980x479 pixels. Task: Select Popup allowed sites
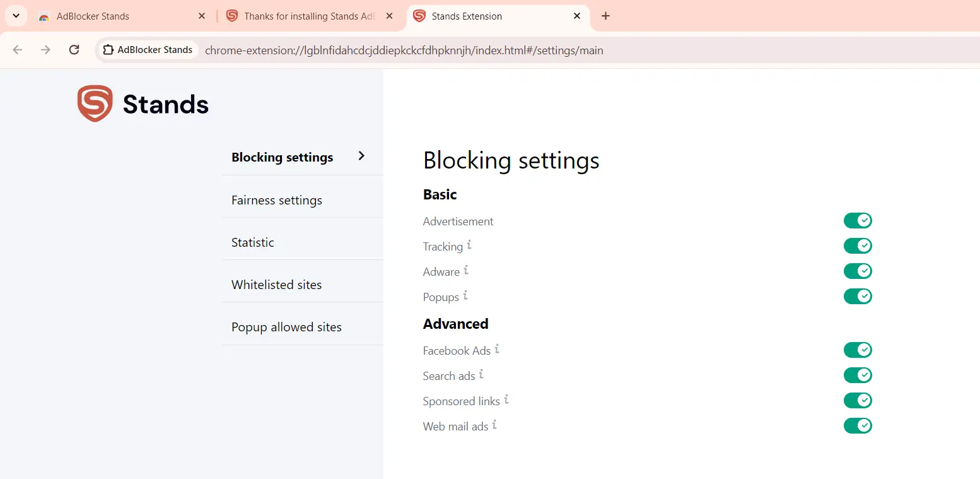point(286,327)
